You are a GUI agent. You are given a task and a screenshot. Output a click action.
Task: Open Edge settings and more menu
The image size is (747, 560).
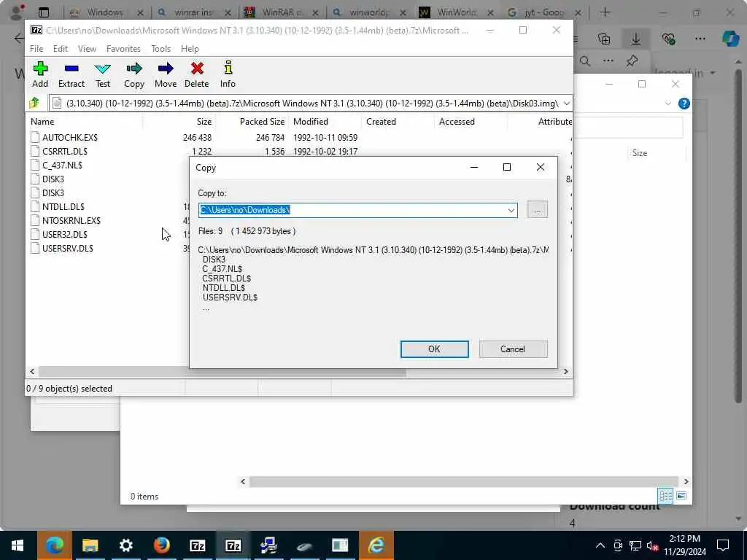700,39
